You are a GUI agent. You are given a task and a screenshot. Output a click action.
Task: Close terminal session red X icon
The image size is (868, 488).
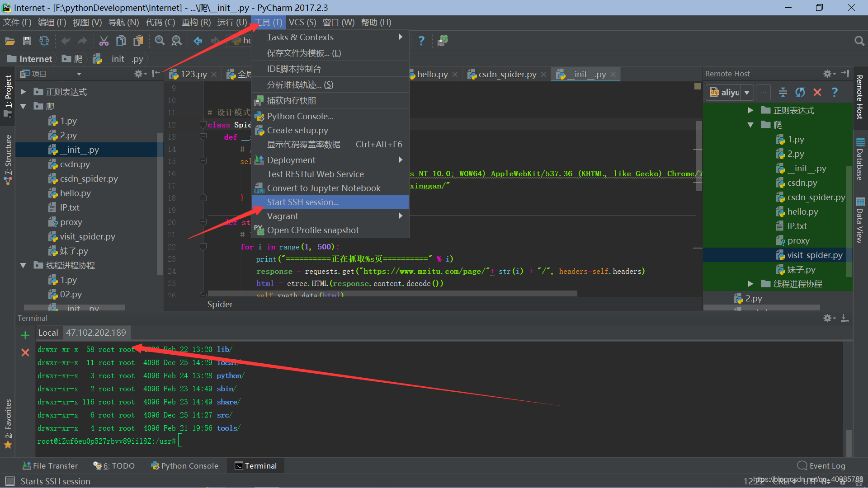25,352
